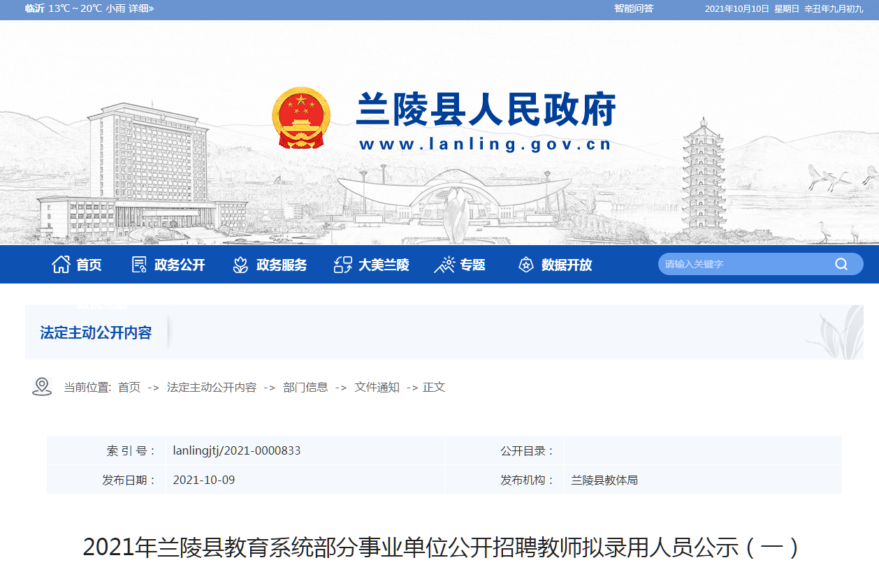879x588 pixels.
Task: Click the lunar date 辛丑年九月初九
Action: point(834,8)
